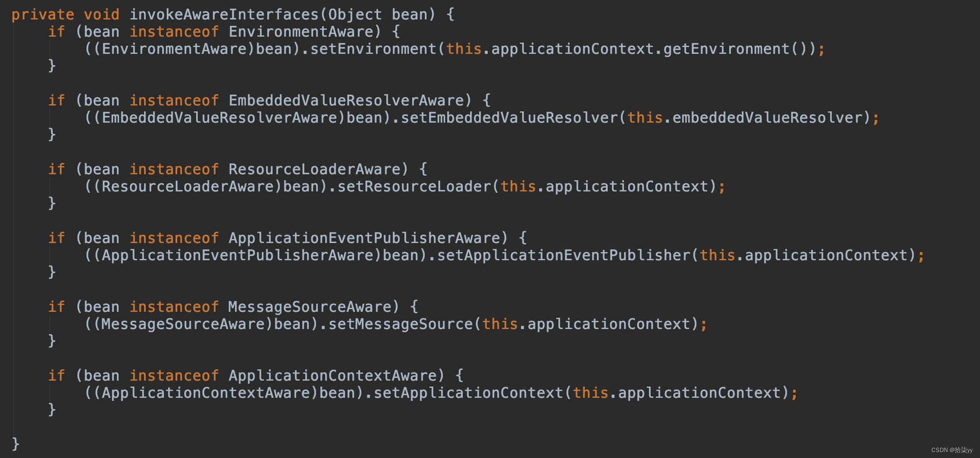Click 'this' keyword in setResourceLoader argument
This screenshot has height=458, width=980.
[x=519, y=186]
